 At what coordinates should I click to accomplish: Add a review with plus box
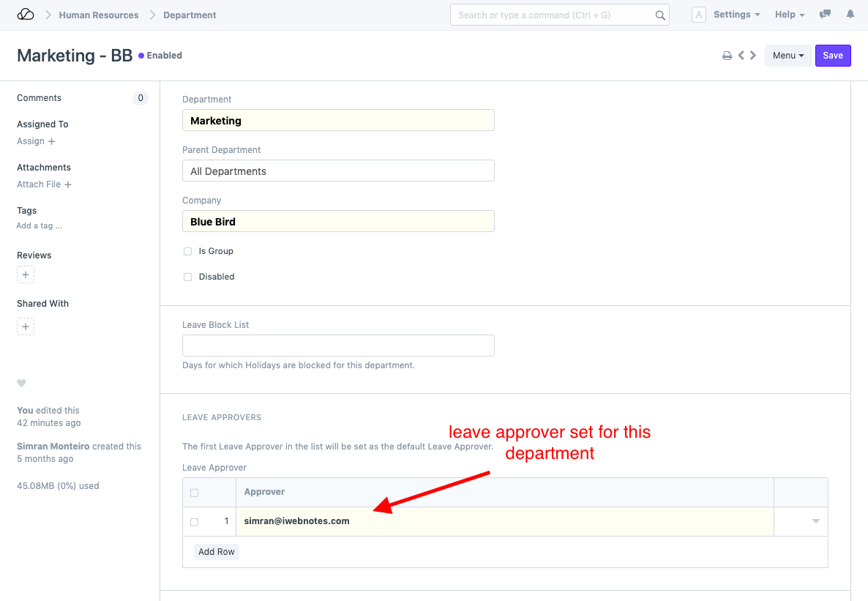26,275
